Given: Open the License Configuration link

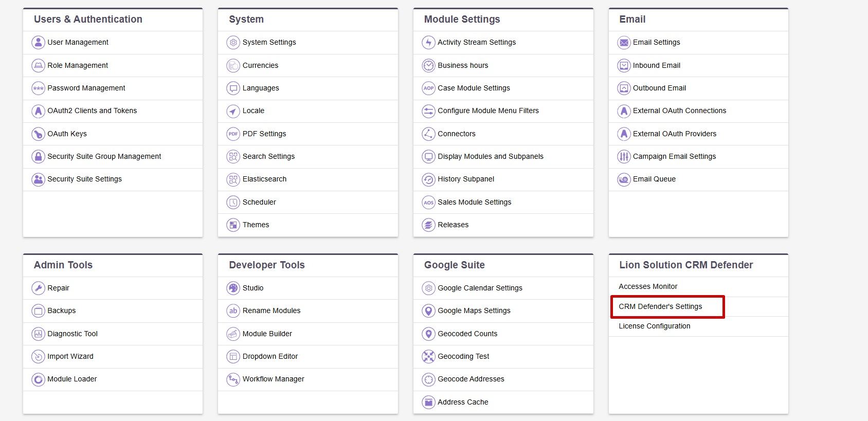Looking at the screenshot, I should (655, 326).
